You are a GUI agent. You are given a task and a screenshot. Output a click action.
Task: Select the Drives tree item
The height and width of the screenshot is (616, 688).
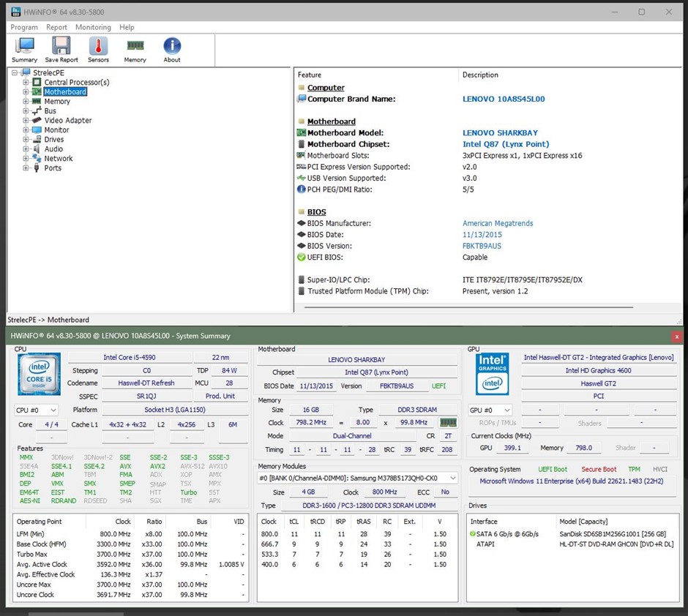(53, 140)
